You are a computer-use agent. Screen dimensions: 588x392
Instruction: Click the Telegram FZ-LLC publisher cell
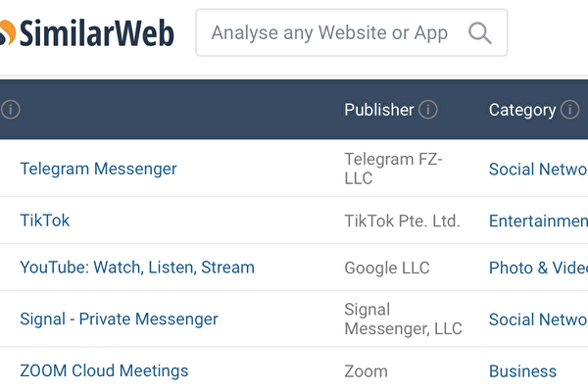coord(394,169)
